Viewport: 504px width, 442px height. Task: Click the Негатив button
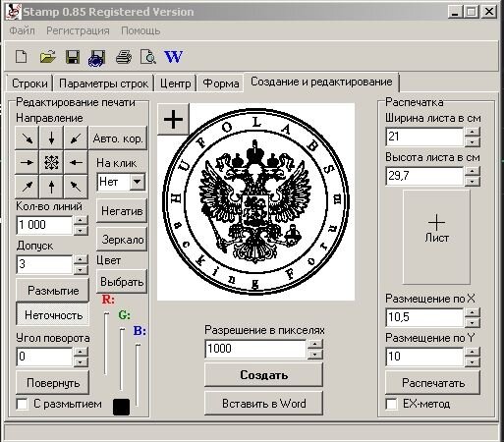coord(122,211)
